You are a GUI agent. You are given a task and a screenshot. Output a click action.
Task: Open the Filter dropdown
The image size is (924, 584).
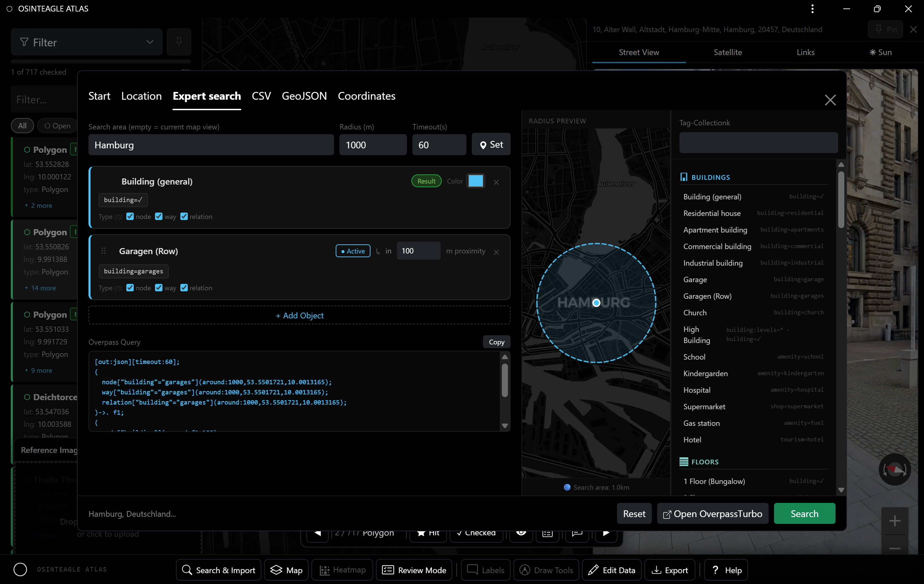87,42
